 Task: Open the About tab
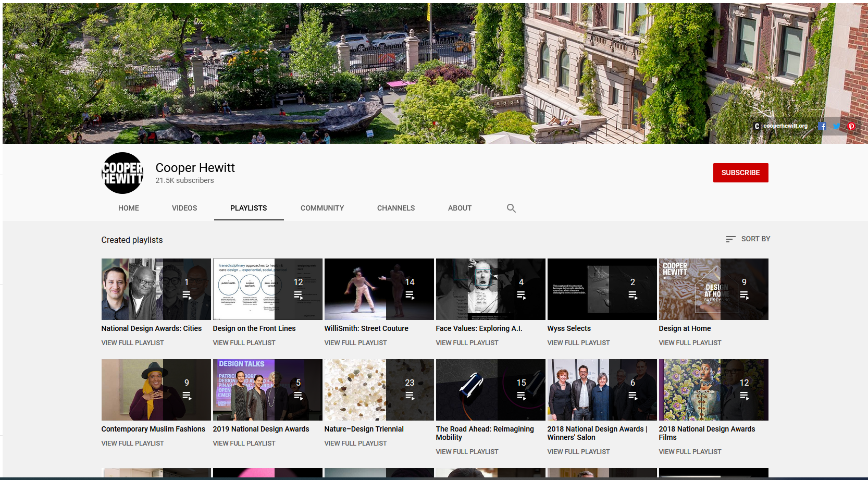click(x=460, y=208)
